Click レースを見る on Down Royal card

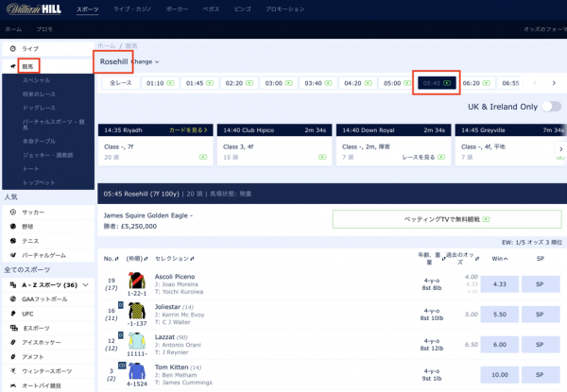pos(423,157)
